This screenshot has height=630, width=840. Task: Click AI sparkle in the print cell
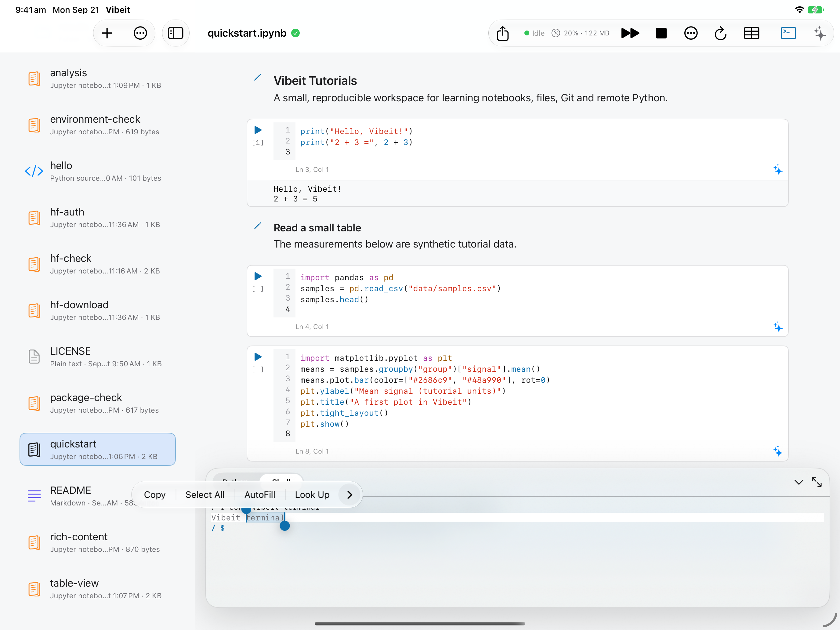tap(778, 169)
